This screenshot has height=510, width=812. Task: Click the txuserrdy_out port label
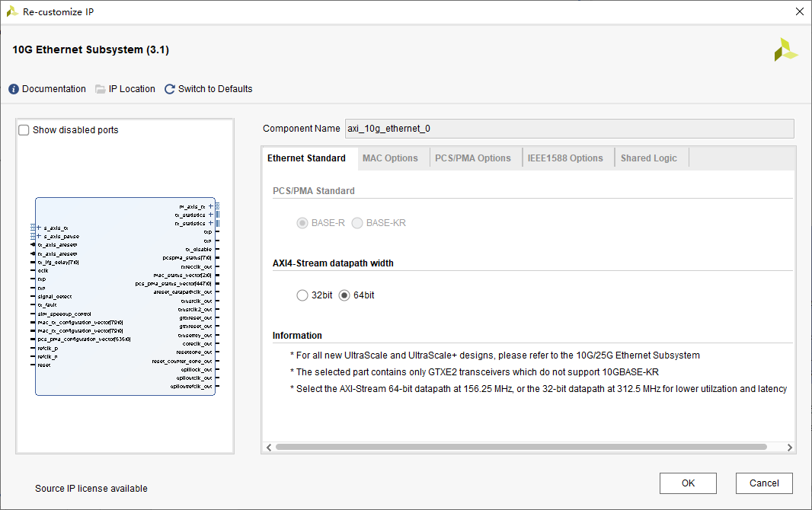(x=195, y=335)
